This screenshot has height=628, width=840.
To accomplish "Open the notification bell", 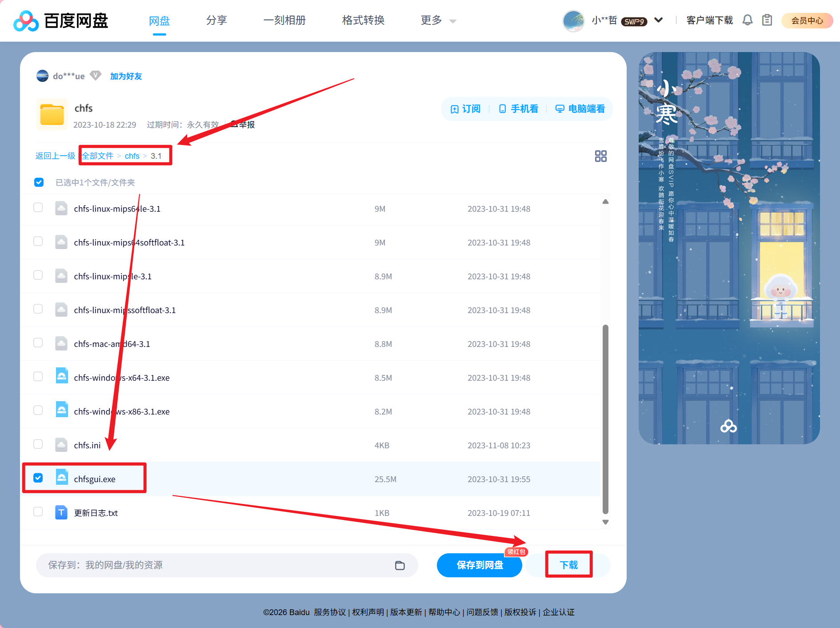I will pos(748,20).
